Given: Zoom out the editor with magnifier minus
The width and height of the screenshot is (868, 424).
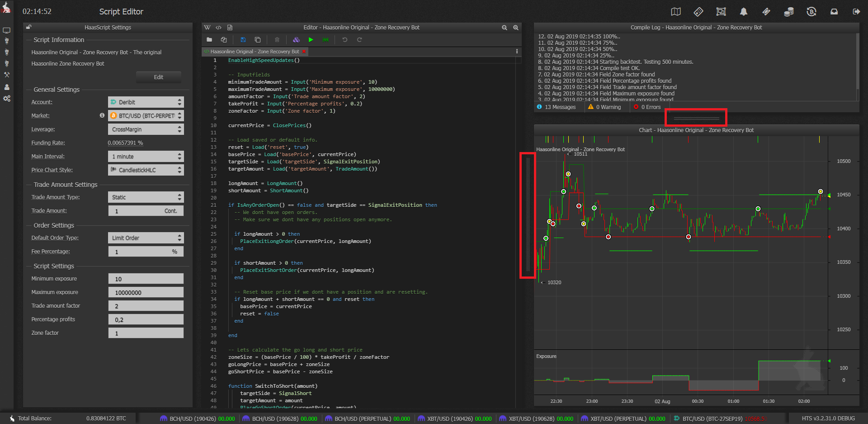Looking at the screenshot, I should (x=505, y=28).
